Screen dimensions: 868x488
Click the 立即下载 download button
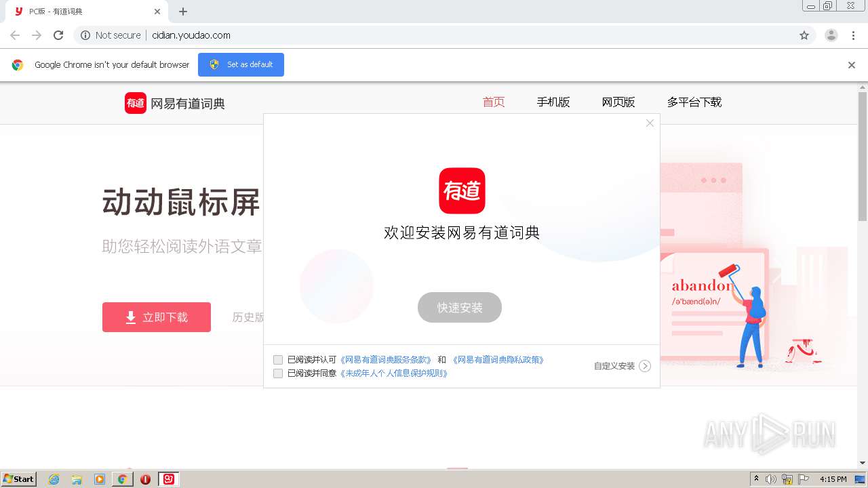(x=157, y=317)
